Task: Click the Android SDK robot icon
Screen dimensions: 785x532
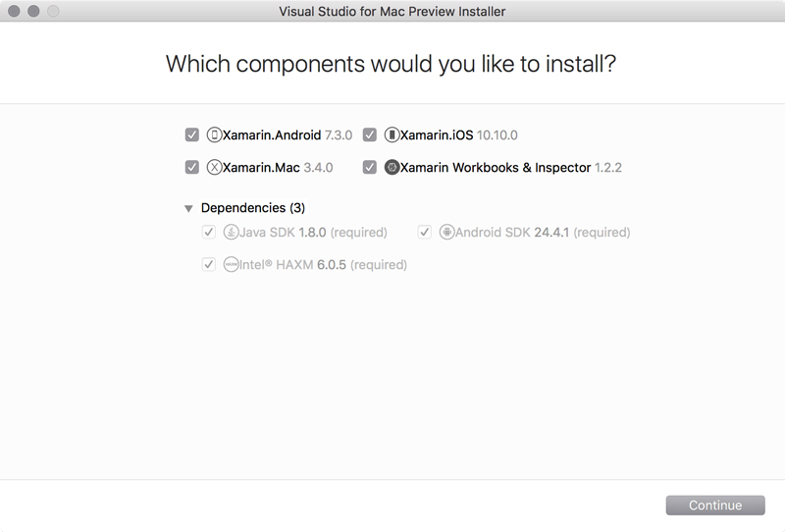Action: click(447, 232)
